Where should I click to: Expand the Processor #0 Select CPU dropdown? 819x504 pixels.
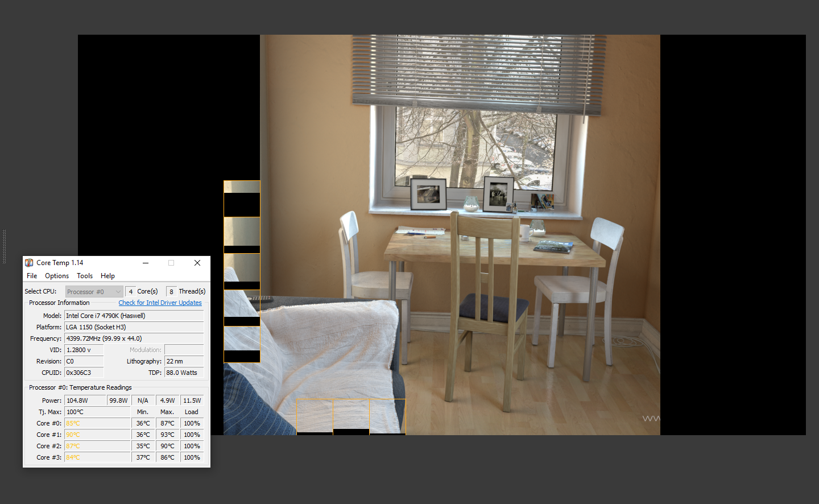coord(94,292)
